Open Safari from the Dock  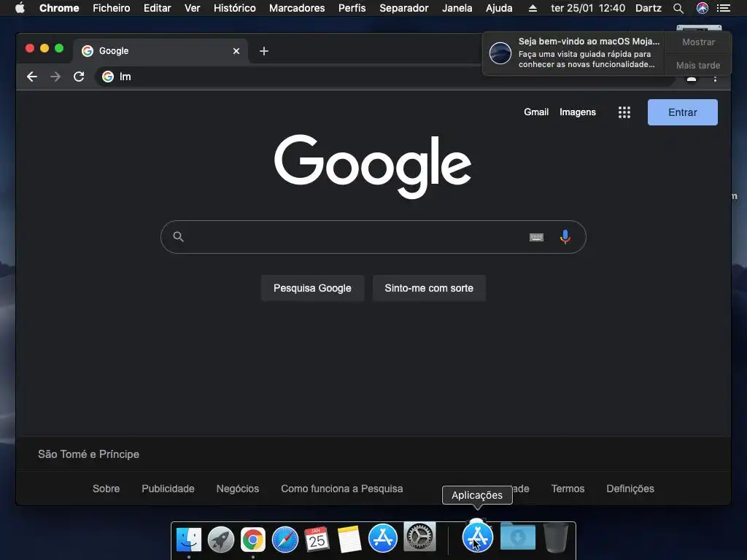(x=285, y=539)
